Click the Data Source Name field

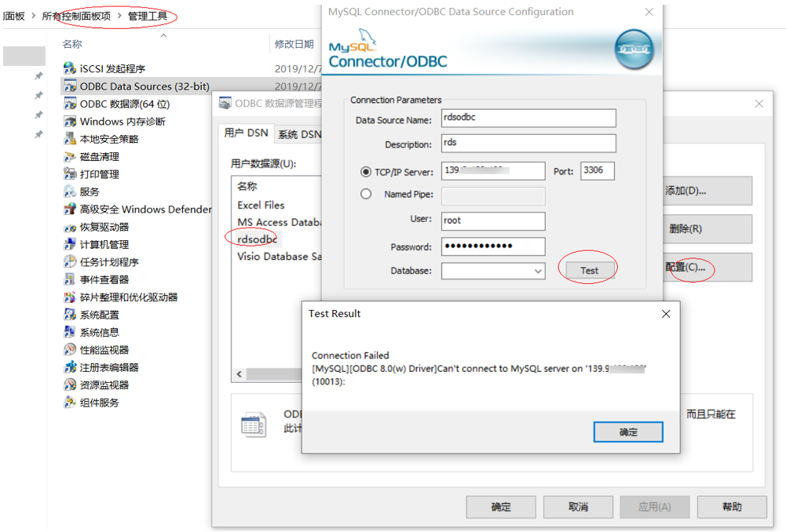coord(528,118)
